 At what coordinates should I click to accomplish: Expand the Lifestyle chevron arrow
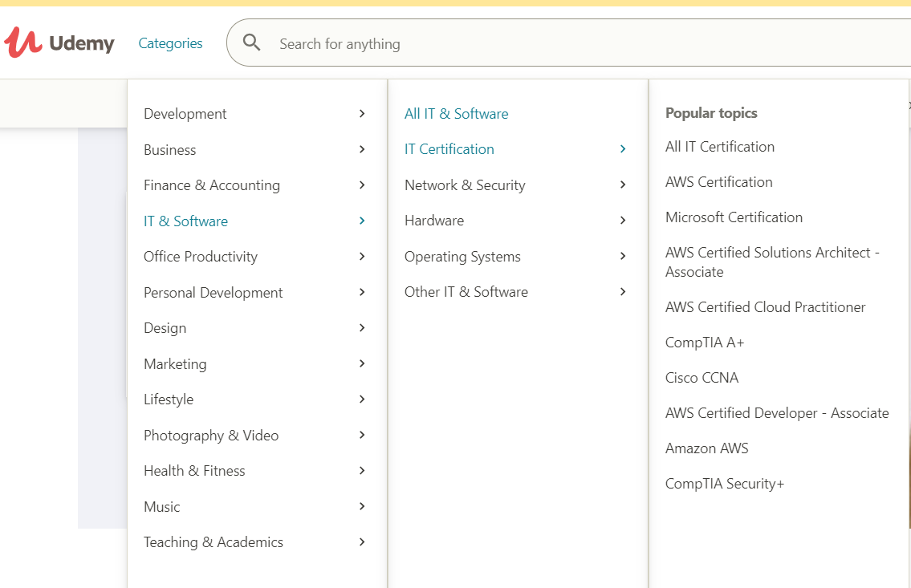click(362, 399)
